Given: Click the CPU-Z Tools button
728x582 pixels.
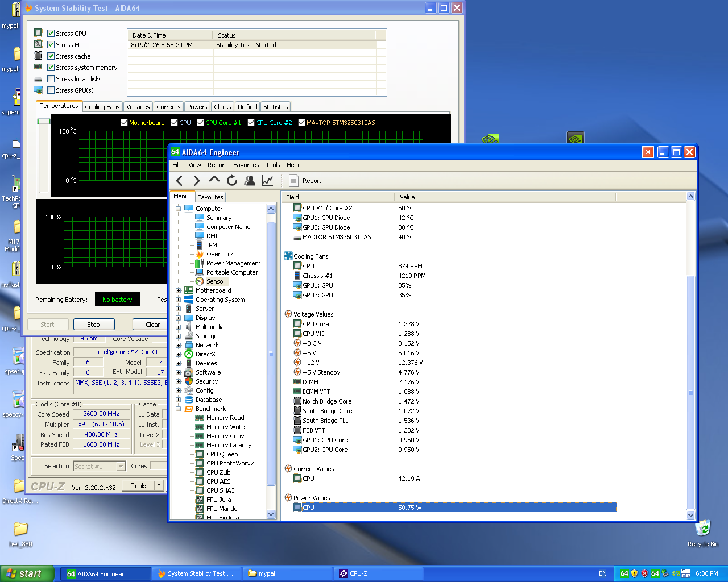Looking at the screenshot, I should (138, 485).
